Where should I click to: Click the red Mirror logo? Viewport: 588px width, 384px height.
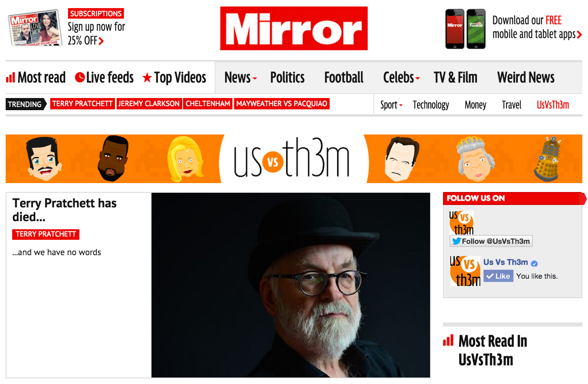click(x=294, y=28)
